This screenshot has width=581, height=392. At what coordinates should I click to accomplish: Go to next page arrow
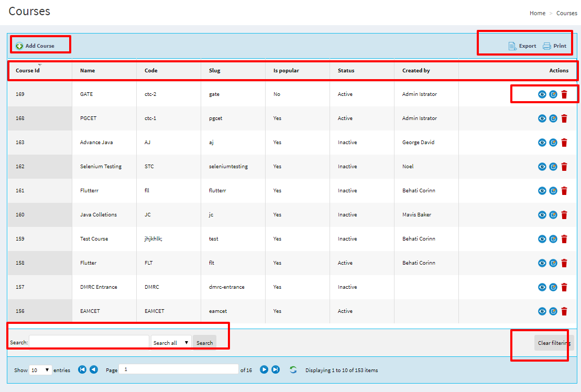click(264, 369)
